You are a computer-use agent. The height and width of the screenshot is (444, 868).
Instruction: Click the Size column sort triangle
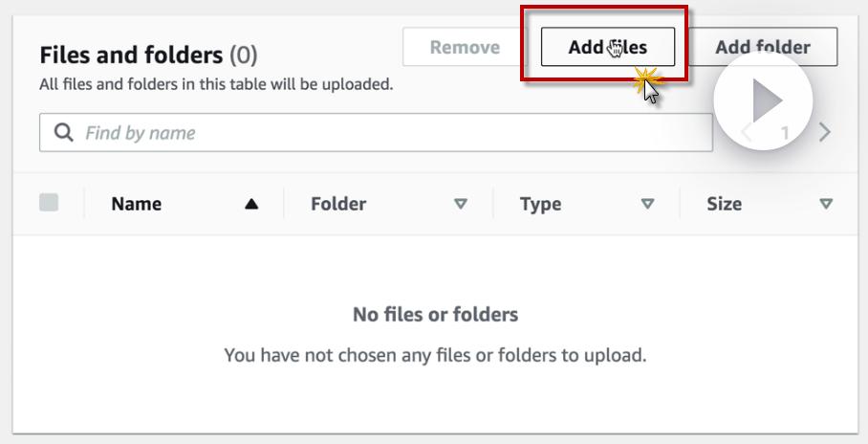click(x=826, y=204)
